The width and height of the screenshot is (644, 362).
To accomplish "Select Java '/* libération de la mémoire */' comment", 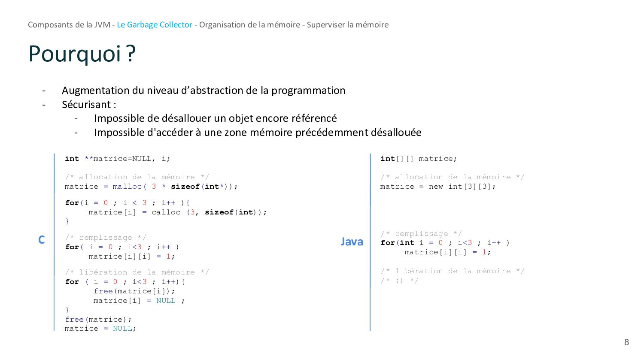I will 453,271.
